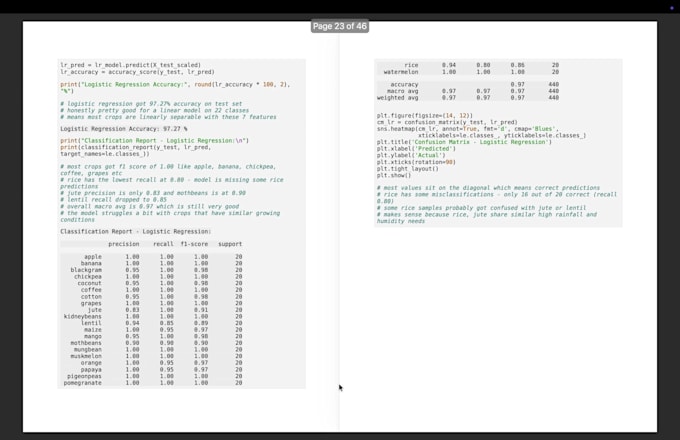The image size is (680, 440).
Task: Click the 'support' column header
Action: [x=230, y=244]
